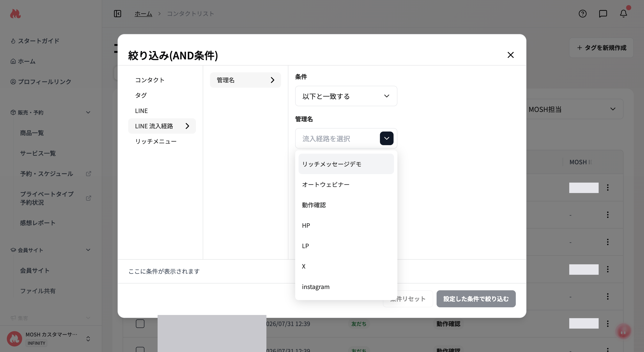Collapse the sidebar panel toggle icon
644x352 pixels.
pos(118,13)
